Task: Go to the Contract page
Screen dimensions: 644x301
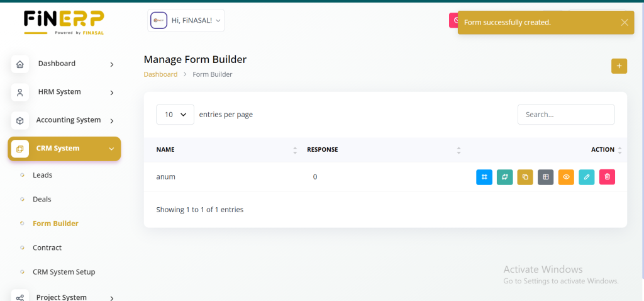Action: [x=47, y=247]
